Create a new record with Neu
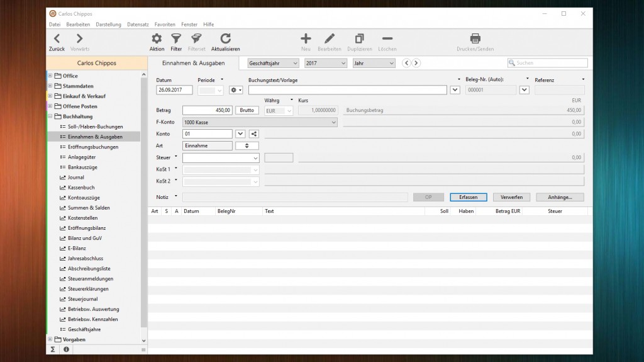The width and height of the screenshot is (644, 362). pyautogui.click(x=306, y=39)
